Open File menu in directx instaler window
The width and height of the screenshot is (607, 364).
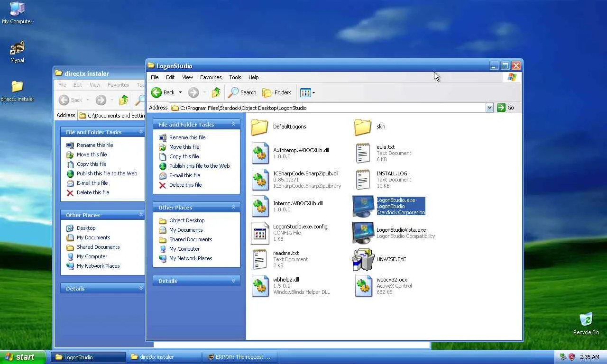(62, 85)
